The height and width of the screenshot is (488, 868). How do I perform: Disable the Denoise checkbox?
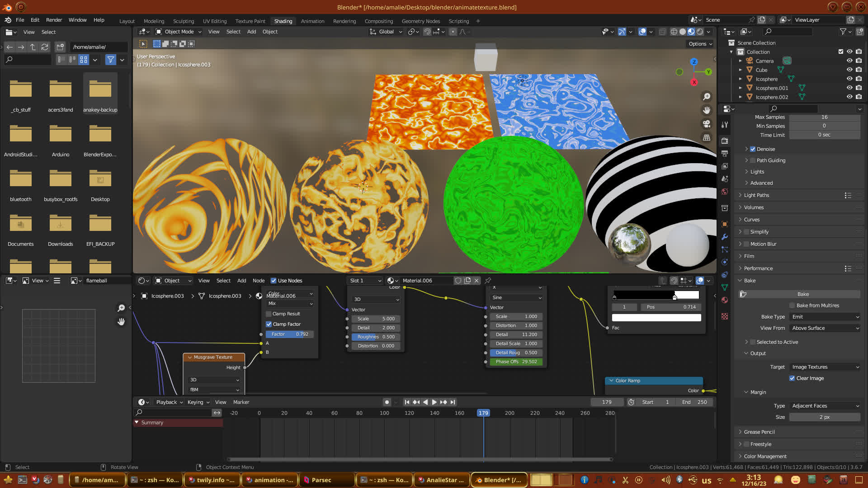[x=753, y=149]
